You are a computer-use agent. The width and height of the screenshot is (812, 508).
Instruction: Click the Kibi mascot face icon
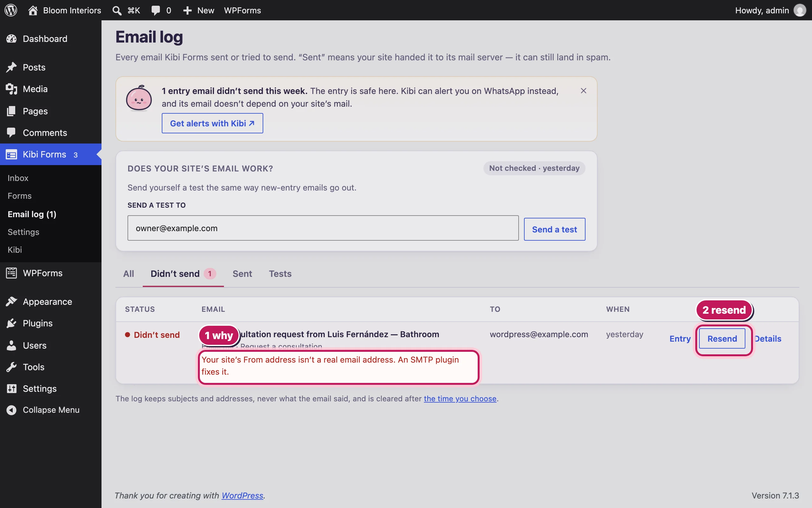point(139,98)
